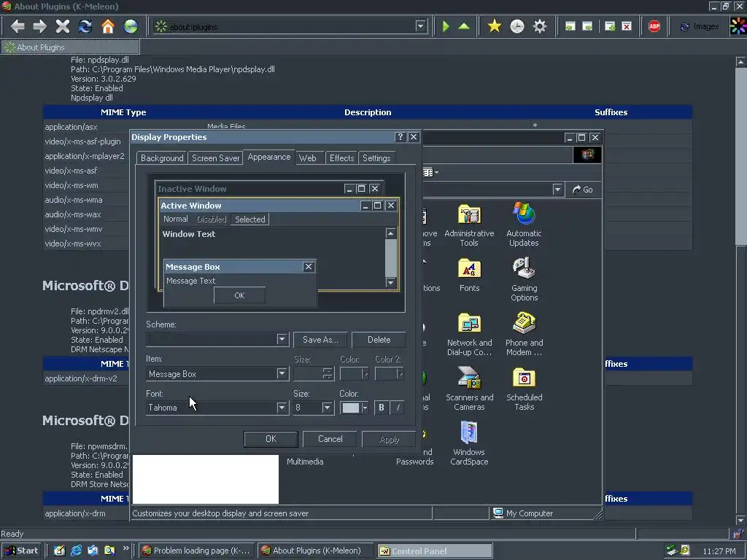The image size is (747, 560).
Task: Click the Go button in Control Panel
Action: coord(583,190)
